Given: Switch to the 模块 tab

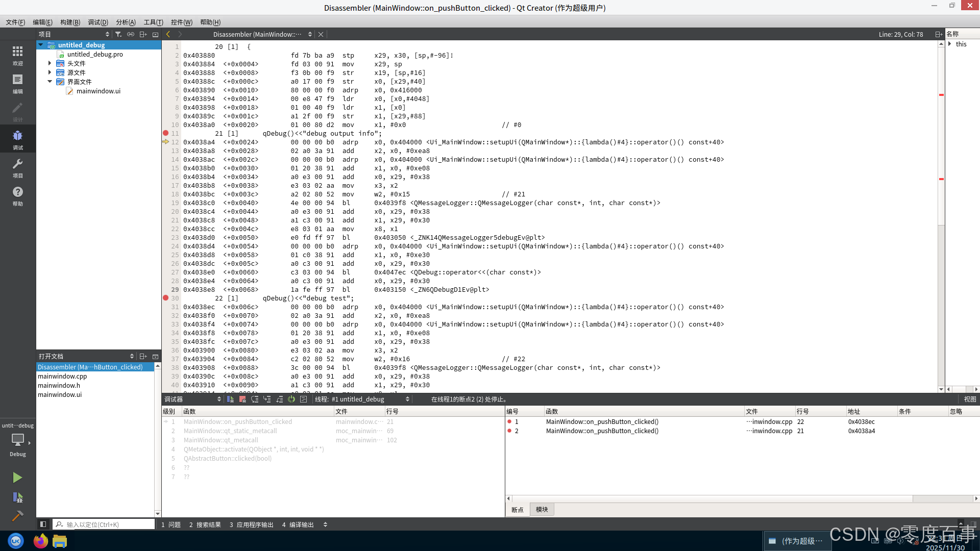Looking at the screenshot, I should point(542,510).
